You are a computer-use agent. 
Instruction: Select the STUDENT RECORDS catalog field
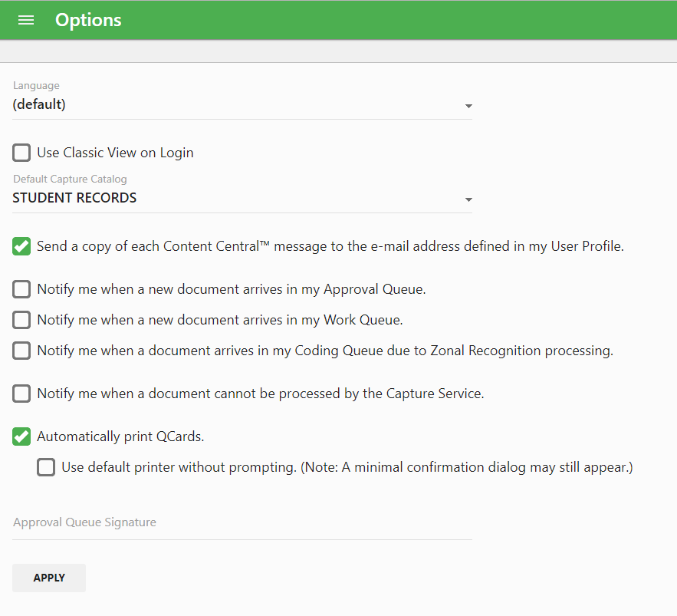tap(242, 198)
